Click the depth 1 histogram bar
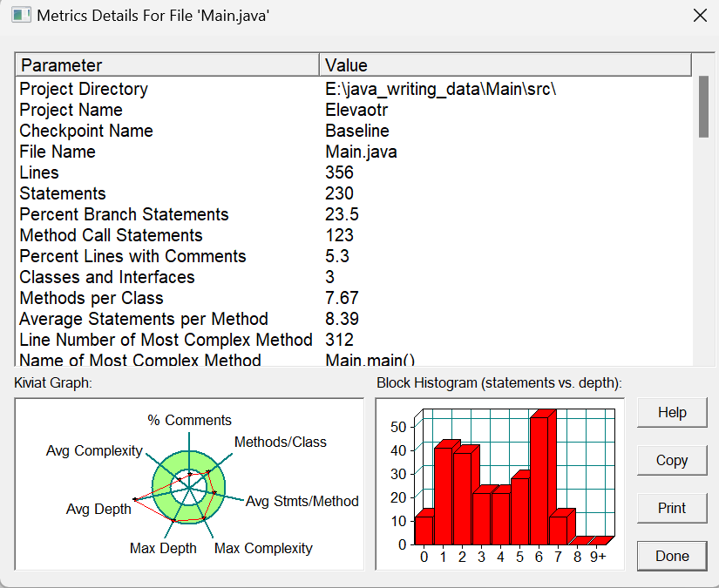 pyautogui.click(x=443, y=496)
